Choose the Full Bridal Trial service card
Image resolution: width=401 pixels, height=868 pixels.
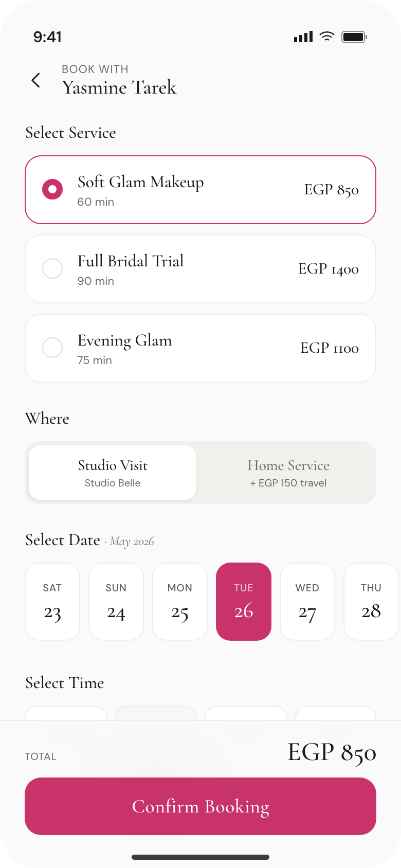tap(200, 269)
